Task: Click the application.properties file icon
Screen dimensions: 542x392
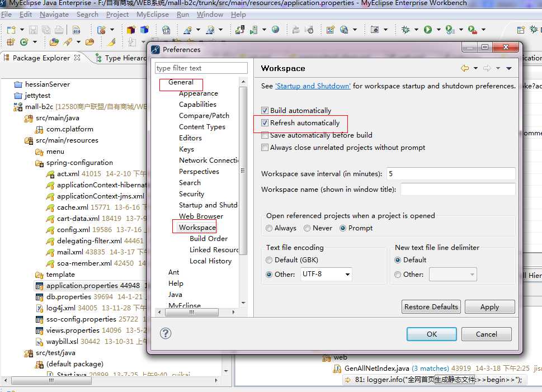Action: (39, 286)
